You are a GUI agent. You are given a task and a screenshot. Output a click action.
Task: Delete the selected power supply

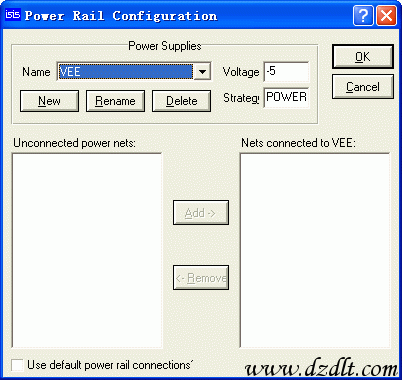coord(181,101)
